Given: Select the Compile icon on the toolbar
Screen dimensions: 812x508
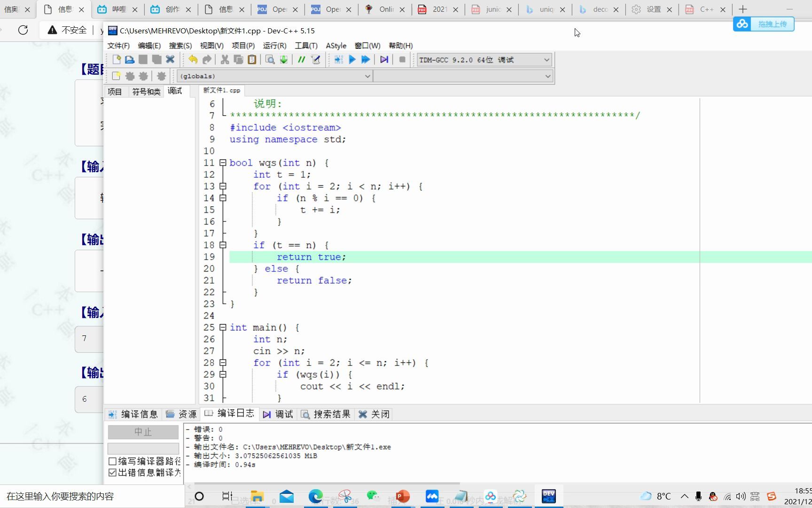Looking at the screenshot, I should (x=338, y=59).
